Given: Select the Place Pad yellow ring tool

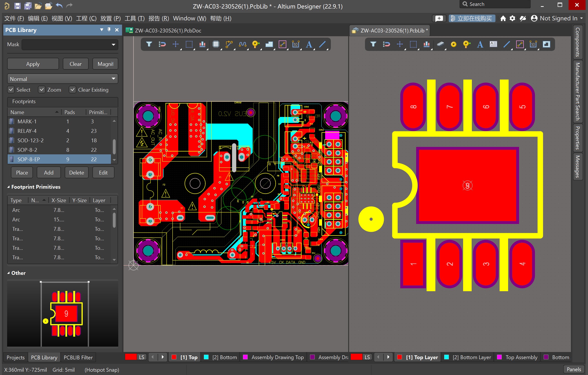Looking at the screenshot, I should coord(453,44).
